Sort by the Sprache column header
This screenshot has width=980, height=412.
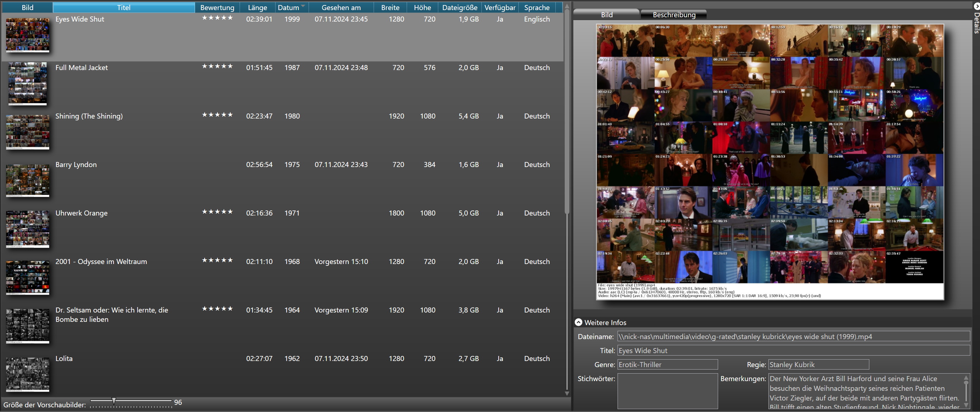(536, 7)
